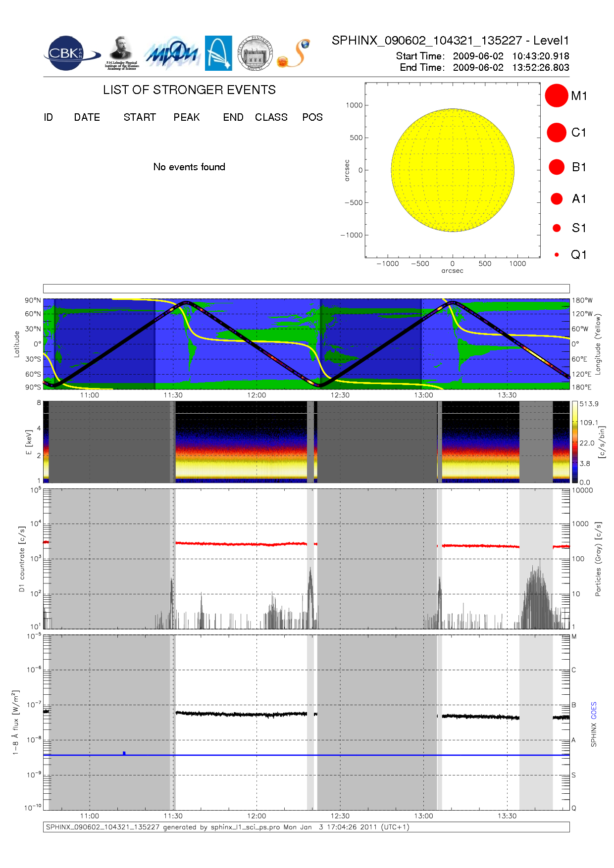Click the M1 red circle legend marker
Image resolution: width=614 pixels, height=868 pixels.
click(557, 96)
